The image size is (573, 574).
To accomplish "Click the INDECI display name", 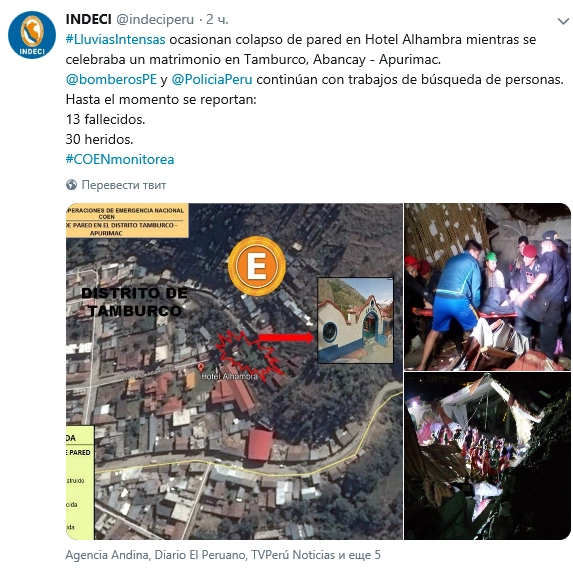I will [x=88, y=19].
